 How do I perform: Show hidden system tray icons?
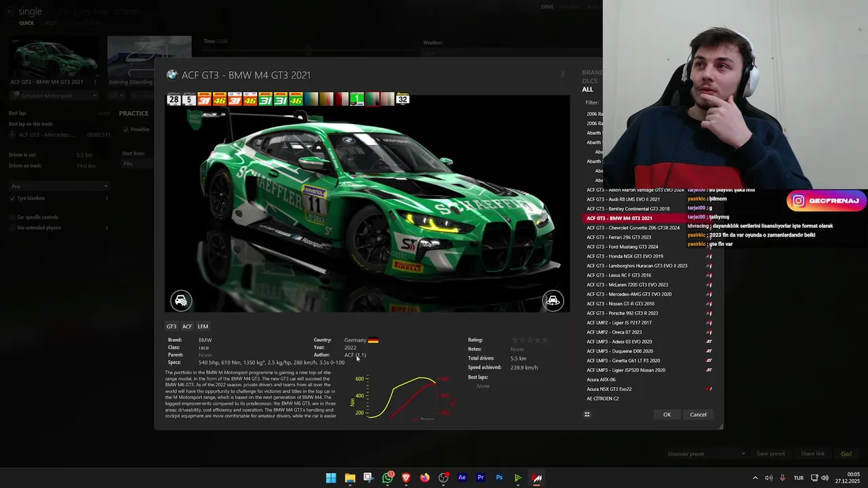pyautogui.click(x=755, y=478)
